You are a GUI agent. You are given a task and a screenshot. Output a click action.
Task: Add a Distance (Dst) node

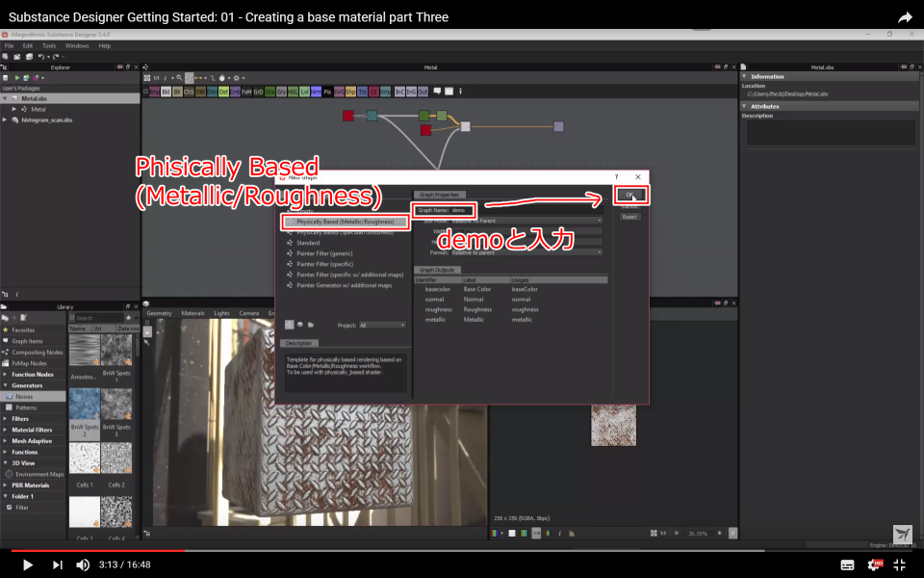tap(223, 92)
